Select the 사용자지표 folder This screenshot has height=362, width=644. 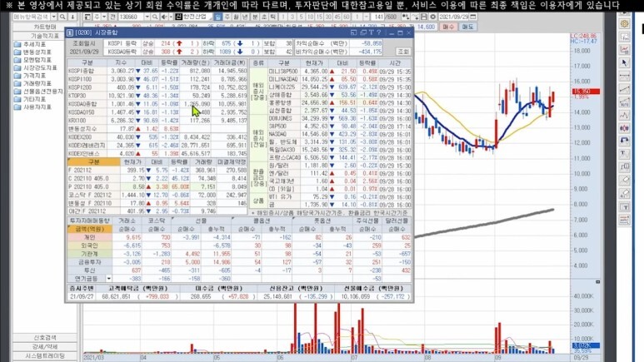point(32,107)
